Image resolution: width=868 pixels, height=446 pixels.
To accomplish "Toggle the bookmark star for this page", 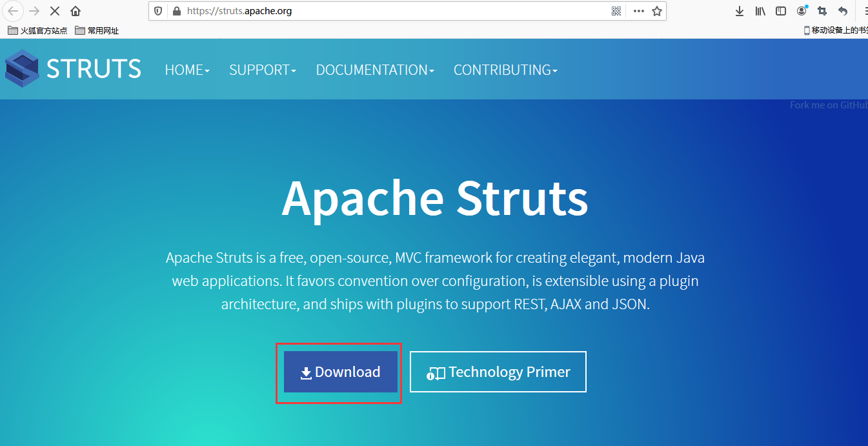I will 656,11.
